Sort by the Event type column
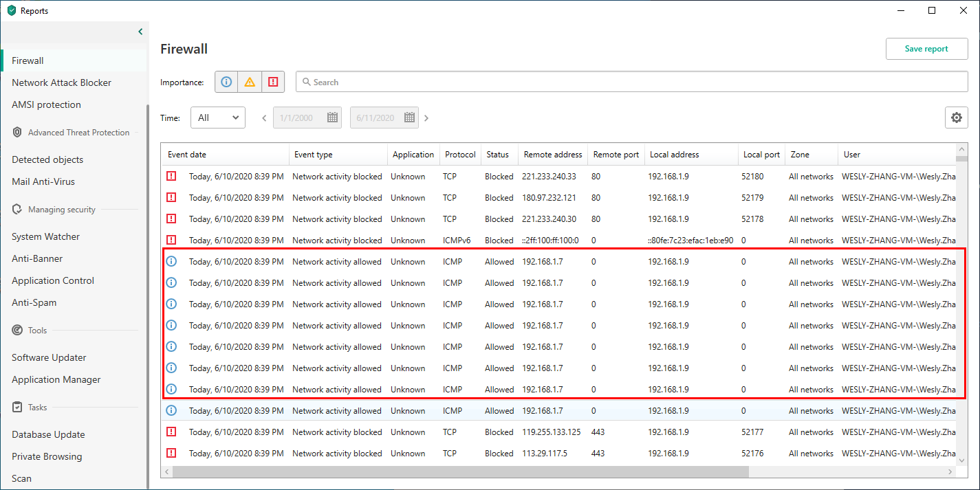This screenshot has width=980, height=490. click(338, 155)
